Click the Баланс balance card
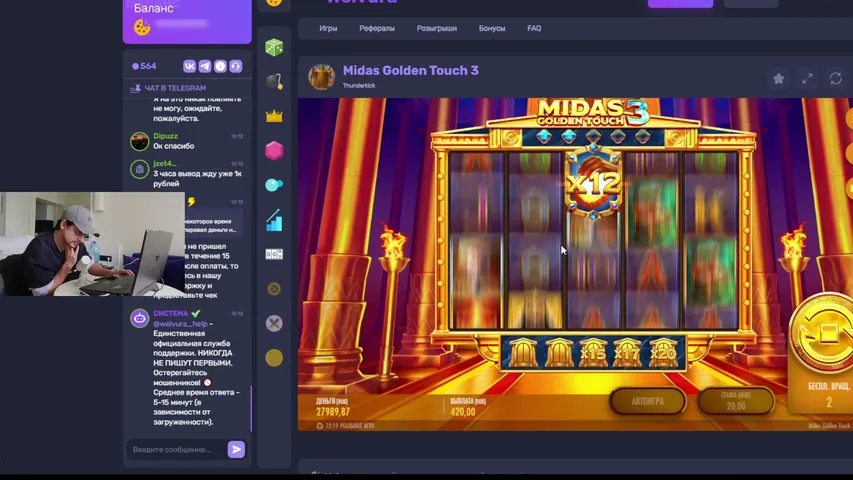The height and width of the screenshot is (480, 853). [x=187, y=22]
